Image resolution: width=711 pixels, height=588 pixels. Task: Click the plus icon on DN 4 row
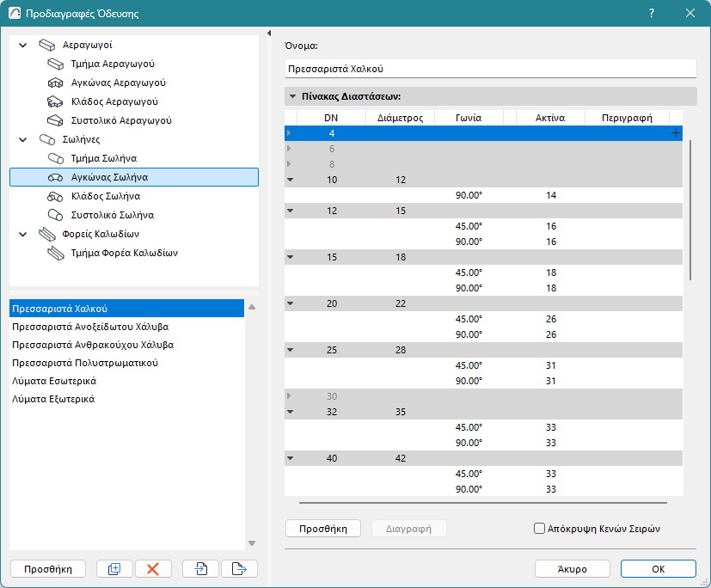(x=676, y=133)
